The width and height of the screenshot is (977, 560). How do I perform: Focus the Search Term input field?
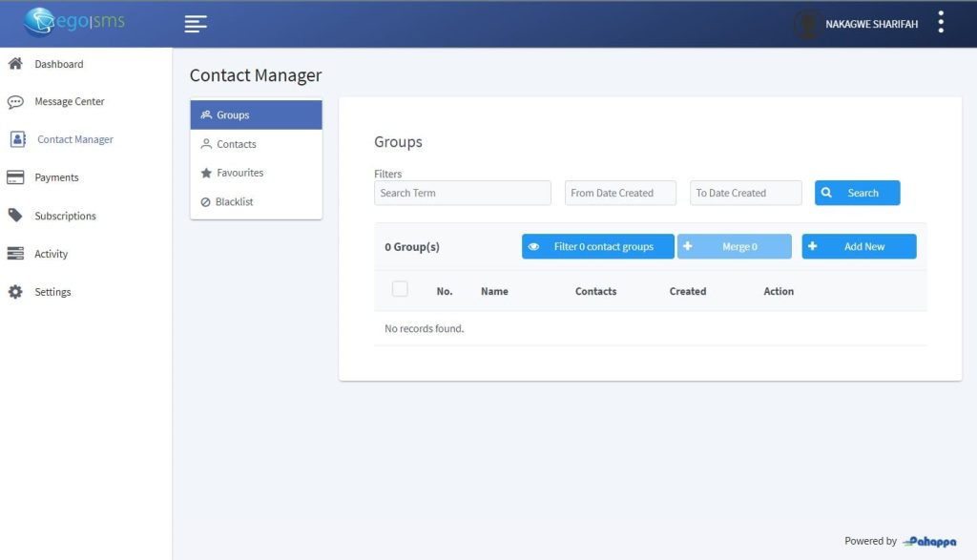click(x=462, y=193)
